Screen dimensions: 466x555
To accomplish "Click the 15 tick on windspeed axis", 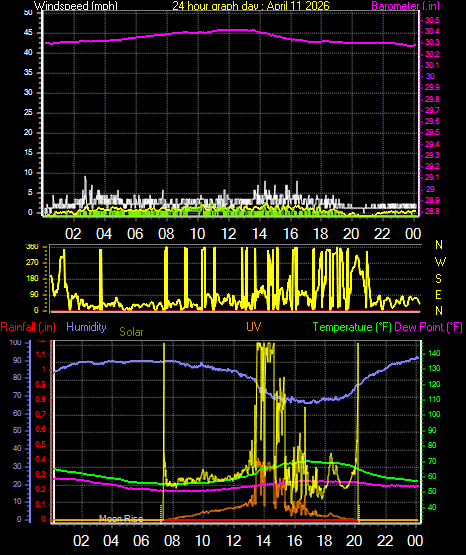I will tap(28, 153).
